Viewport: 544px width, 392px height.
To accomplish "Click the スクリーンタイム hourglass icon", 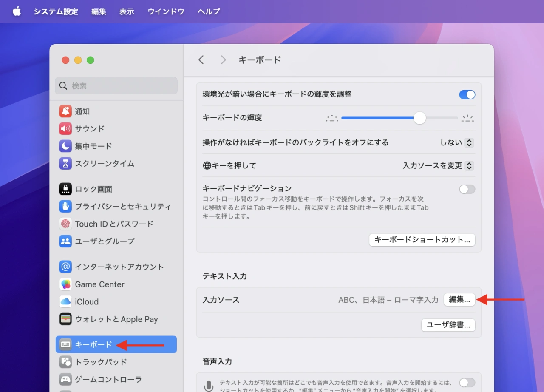I will [x=65, y=164].
